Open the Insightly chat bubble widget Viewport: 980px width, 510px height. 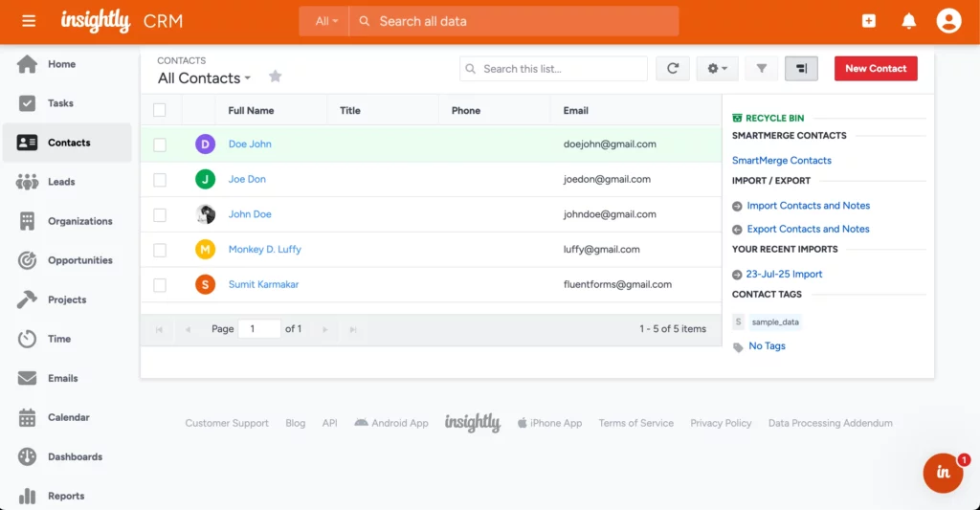943,473
